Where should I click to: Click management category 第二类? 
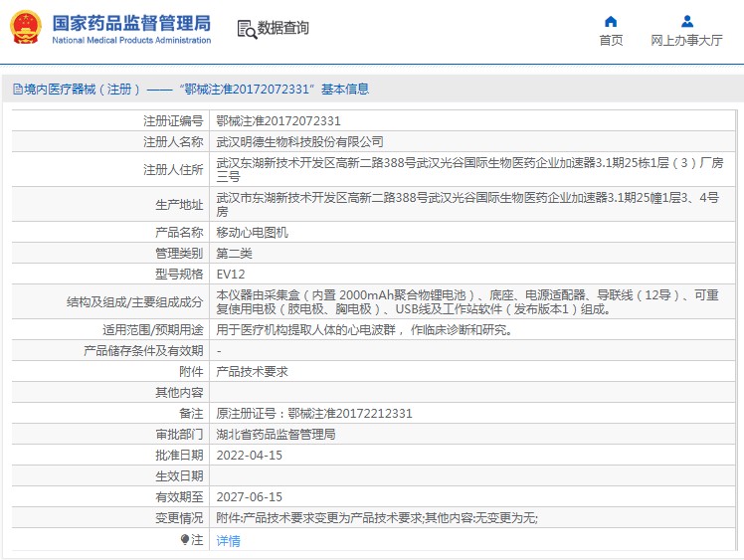(x=234, y=254)
